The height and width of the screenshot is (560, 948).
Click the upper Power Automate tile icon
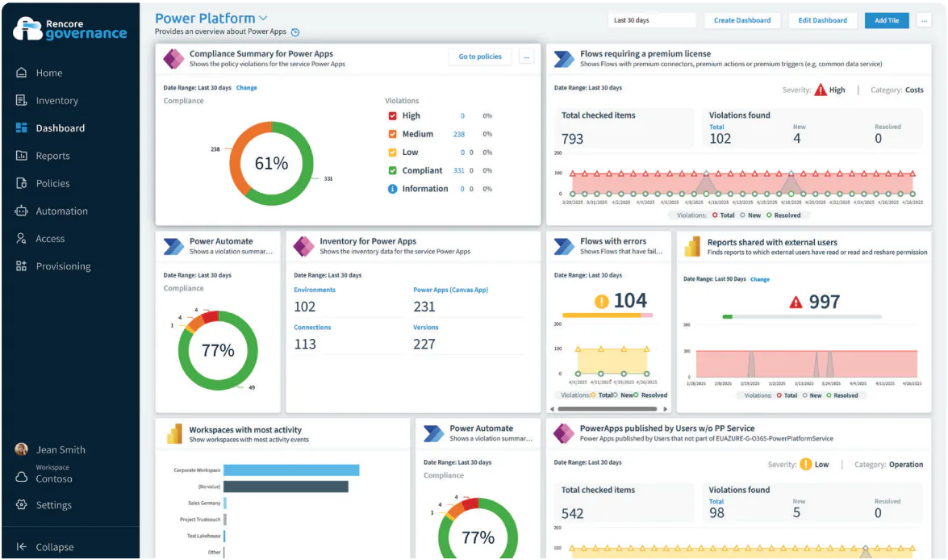[173, 246]
